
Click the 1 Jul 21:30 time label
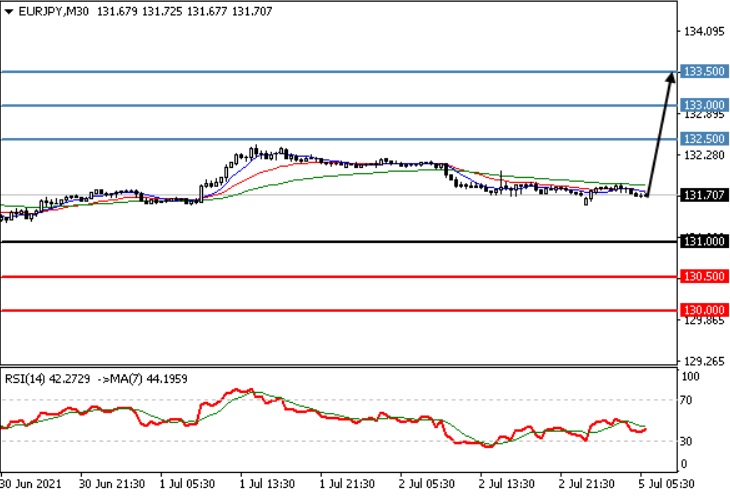coord(347,484)
